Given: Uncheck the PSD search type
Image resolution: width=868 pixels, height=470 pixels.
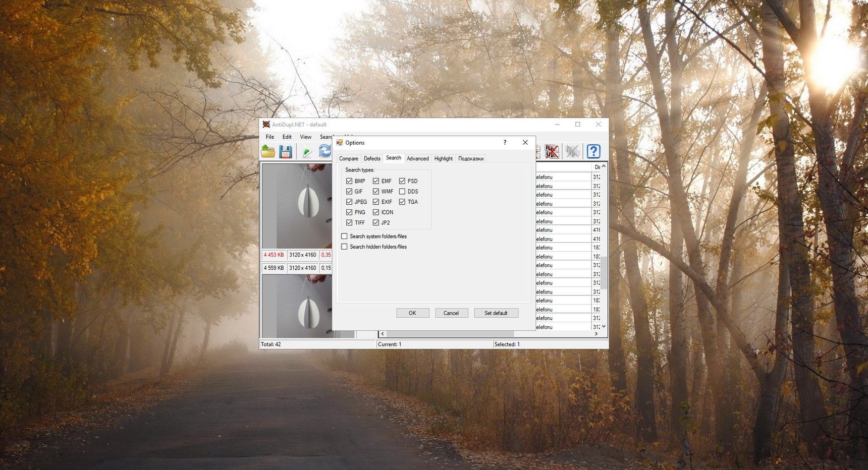Looking at the screenshot, I should tap(402, 181).
